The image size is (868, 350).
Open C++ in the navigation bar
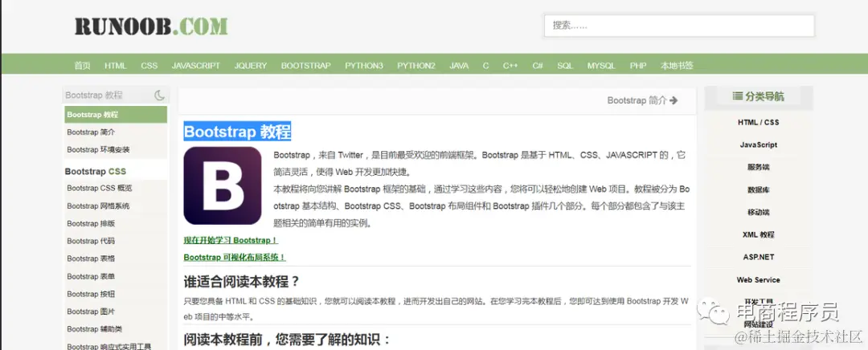coord(510,65)
